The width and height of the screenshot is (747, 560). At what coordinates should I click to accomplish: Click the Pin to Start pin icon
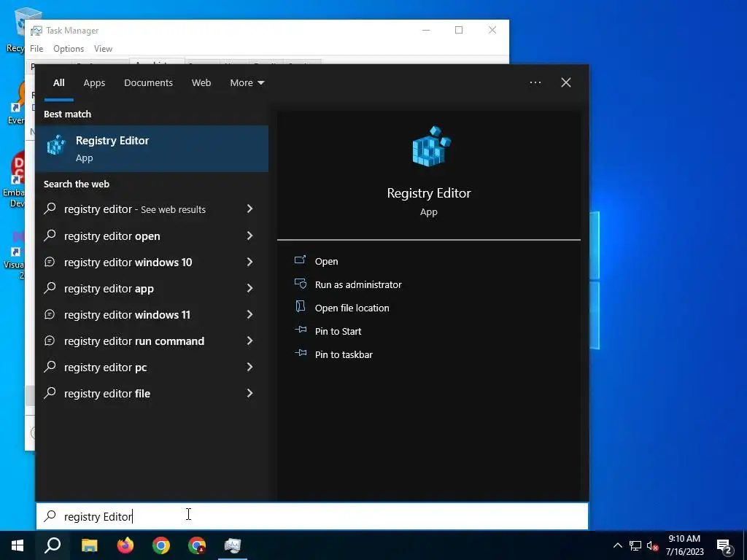point(300,330)
